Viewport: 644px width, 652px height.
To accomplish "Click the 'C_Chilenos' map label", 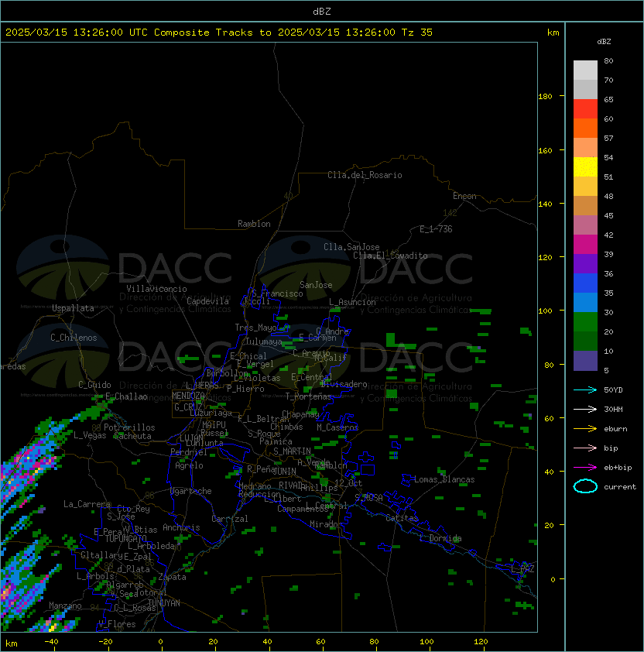I will coord(74,338).
